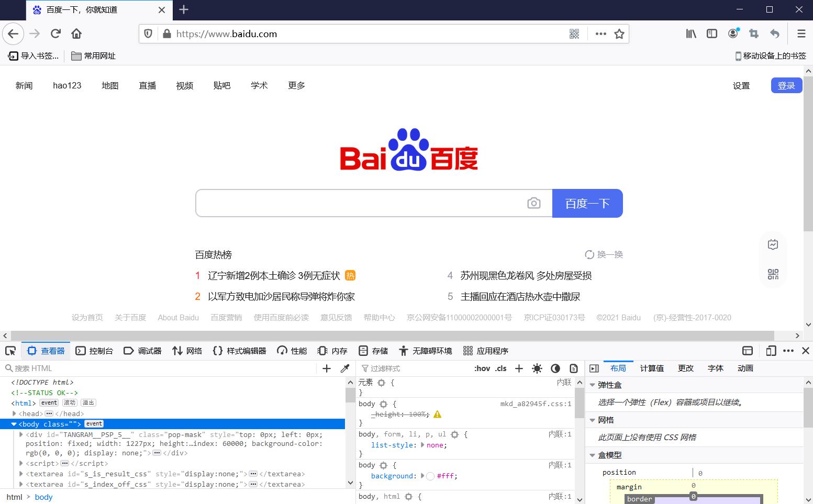Pick color with the eyedropper in inspector
Screen dimensions: 813x504
coord(345,368)
